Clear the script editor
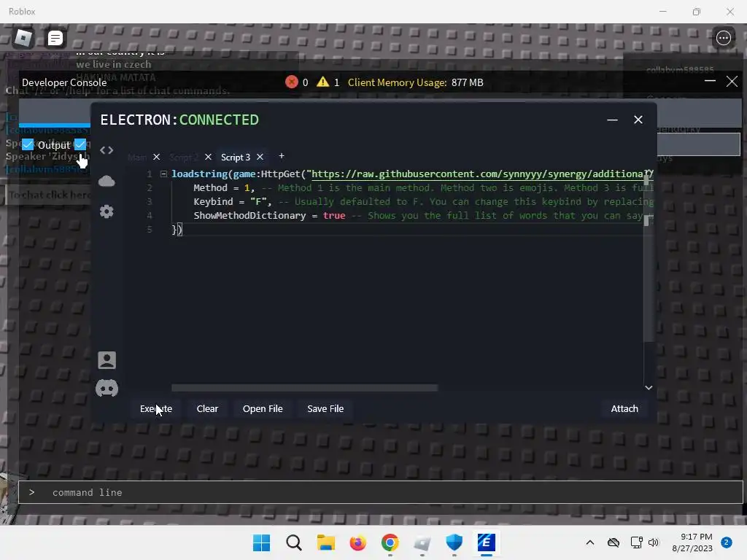Screen dimensions: 747x560 [207, 408]
